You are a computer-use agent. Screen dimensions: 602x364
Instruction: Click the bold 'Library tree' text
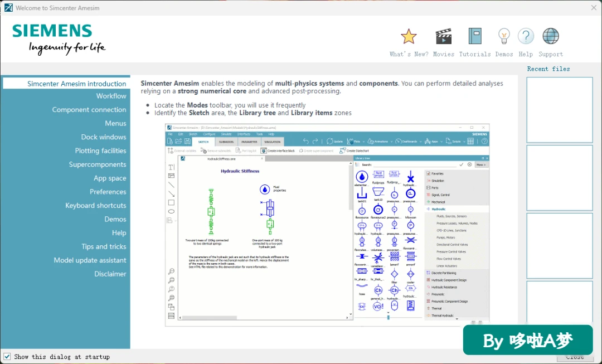(257, 113)
